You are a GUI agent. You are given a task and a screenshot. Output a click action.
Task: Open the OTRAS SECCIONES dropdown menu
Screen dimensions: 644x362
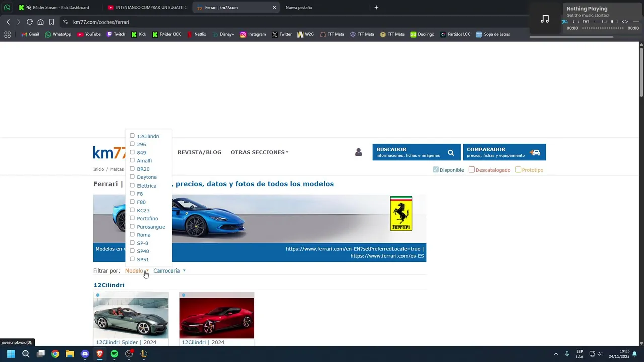coord(260,152)
